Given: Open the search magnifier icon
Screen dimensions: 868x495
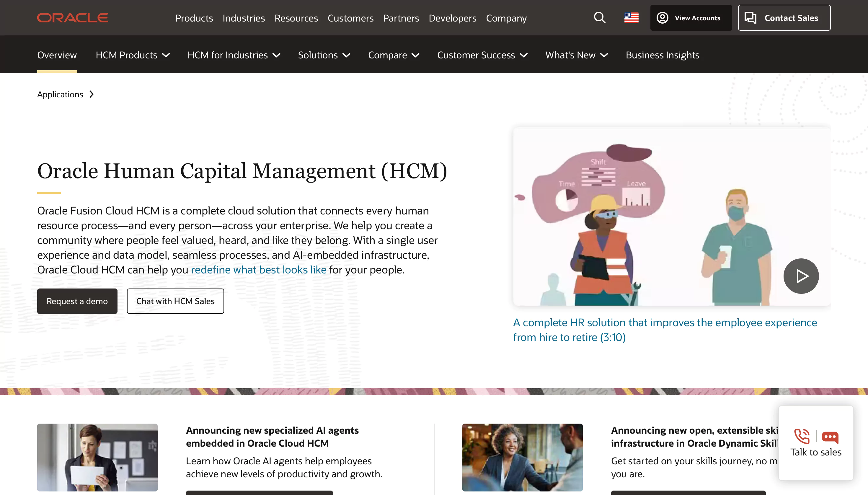Looking at the screenshot, I should pyautogui.click(x=600, y=18).
